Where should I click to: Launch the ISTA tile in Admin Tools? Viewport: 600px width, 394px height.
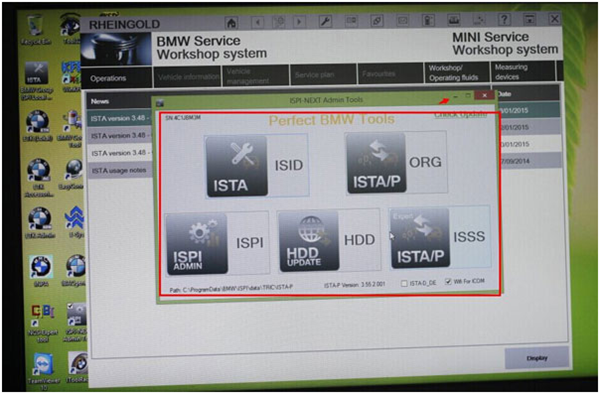click(236, 166)
